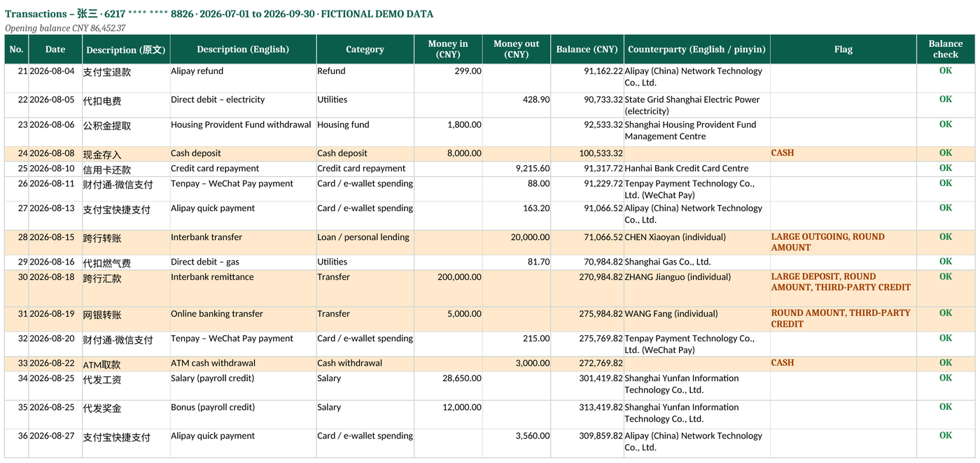Viewport: 980px width, 463px height.
Task: Click the 'No.' column header
Action: pos(16,49)
